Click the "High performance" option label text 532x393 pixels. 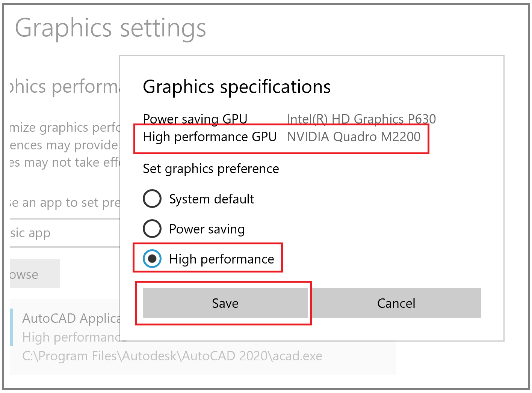point(222,259)
